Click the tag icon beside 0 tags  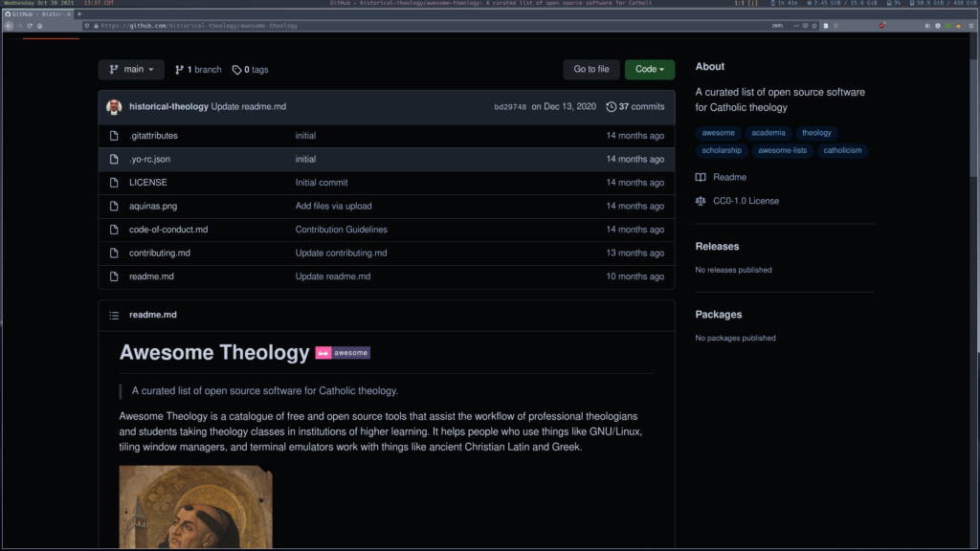237,70
